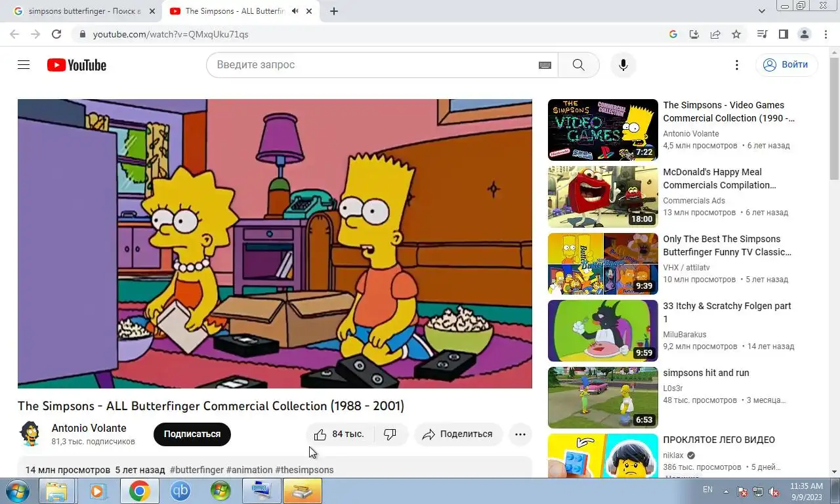Open the Windows Start menu

[x=16, y=491]
